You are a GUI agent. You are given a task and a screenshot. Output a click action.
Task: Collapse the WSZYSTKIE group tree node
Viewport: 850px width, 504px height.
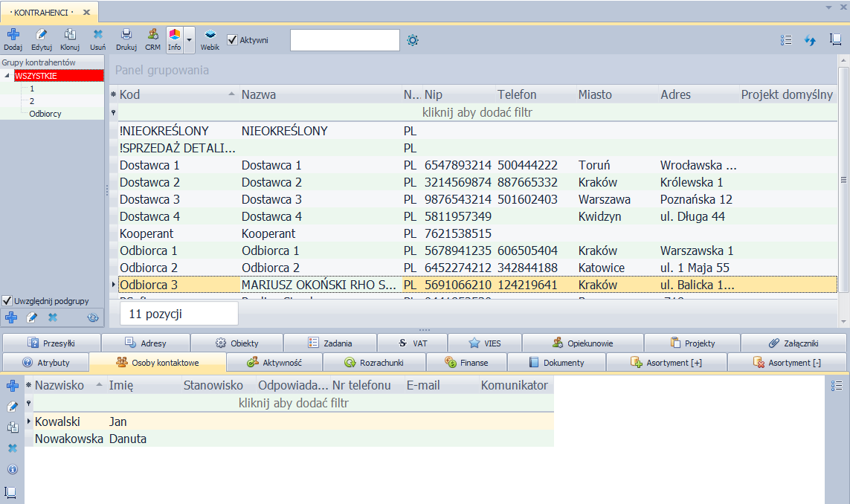click(7, 76)
